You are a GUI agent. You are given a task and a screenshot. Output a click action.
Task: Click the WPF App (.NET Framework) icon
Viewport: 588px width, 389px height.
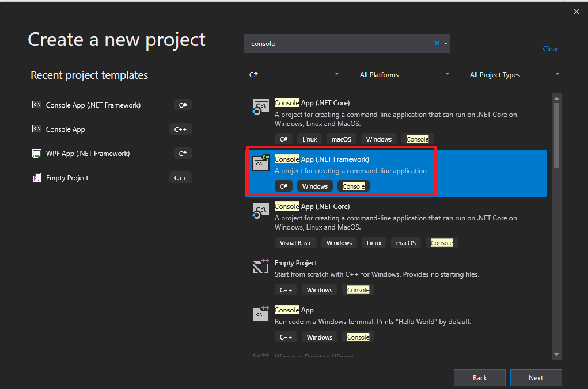click(37, 153)
